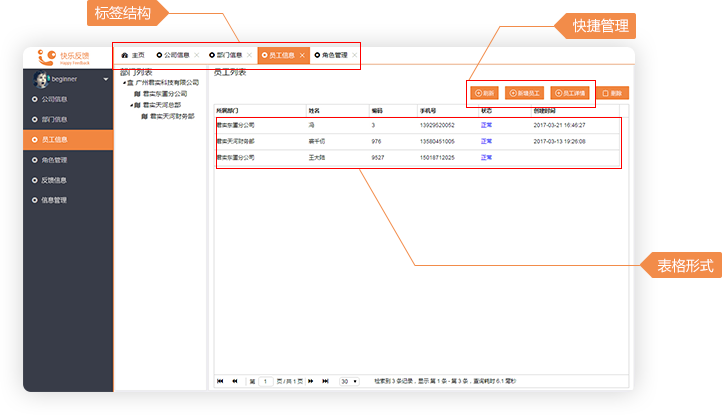Click the beginner user avatar
Screen dimensions: 722x415
point(42,79)
